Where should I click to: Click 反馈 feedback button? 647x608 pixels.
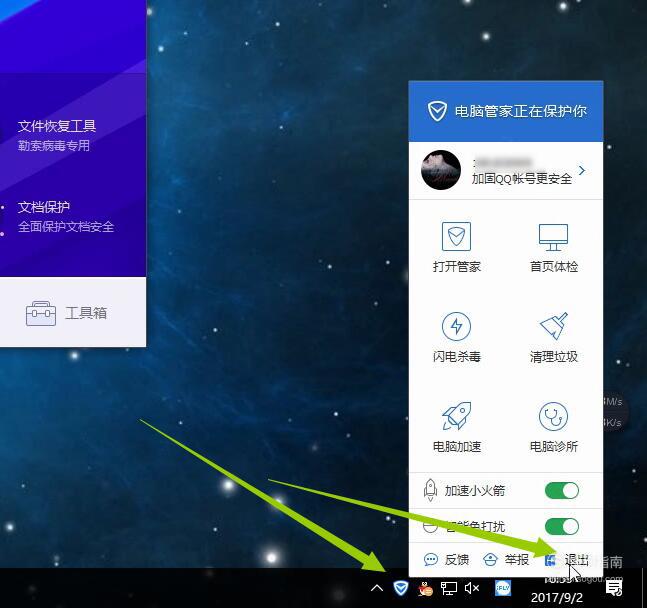coord(446,560)
